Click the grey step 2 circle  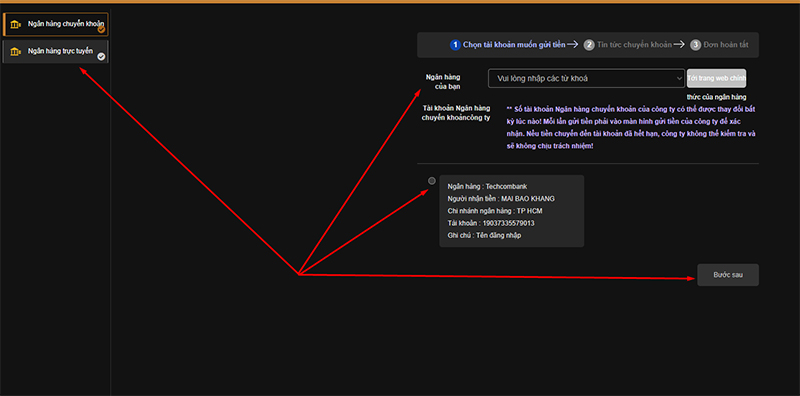[x=589, y=45]
